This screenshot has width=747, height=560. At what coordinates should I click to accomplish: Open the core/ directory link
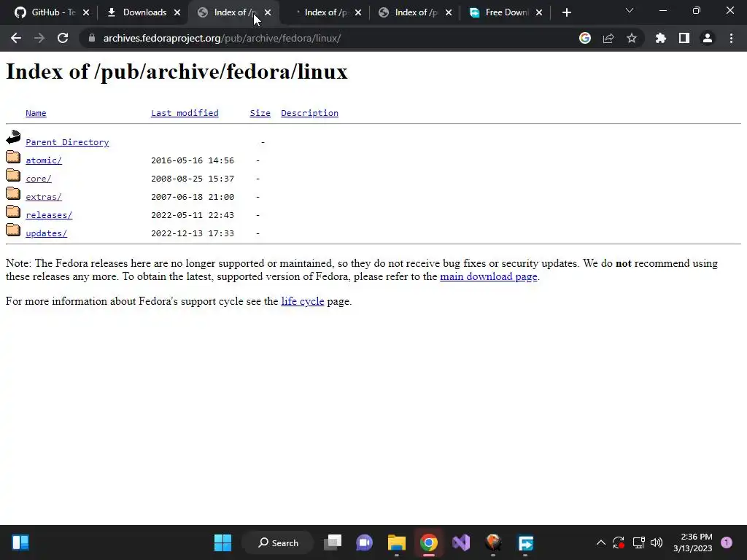coord(39,179)
